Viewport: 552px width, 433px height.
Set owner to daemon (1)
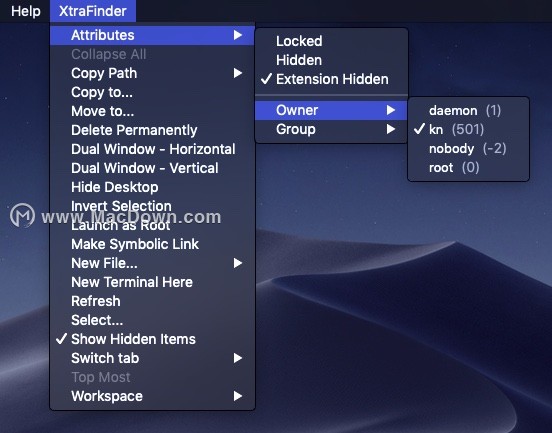pos(469,111)
